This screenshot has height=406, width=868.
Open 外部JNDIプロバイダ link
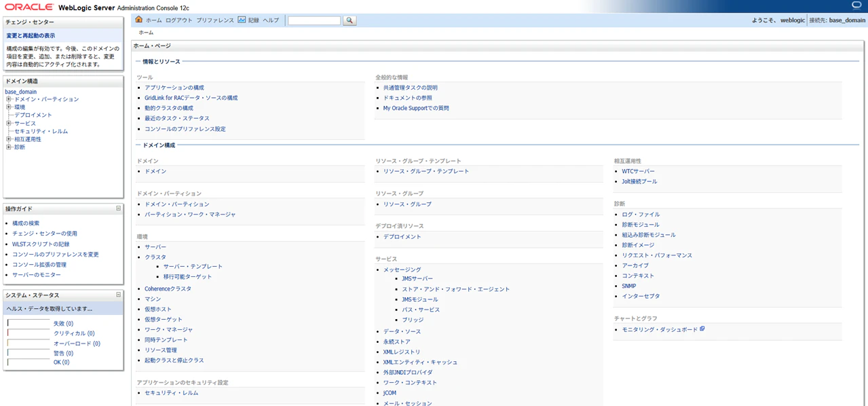[x=408, y=372]
